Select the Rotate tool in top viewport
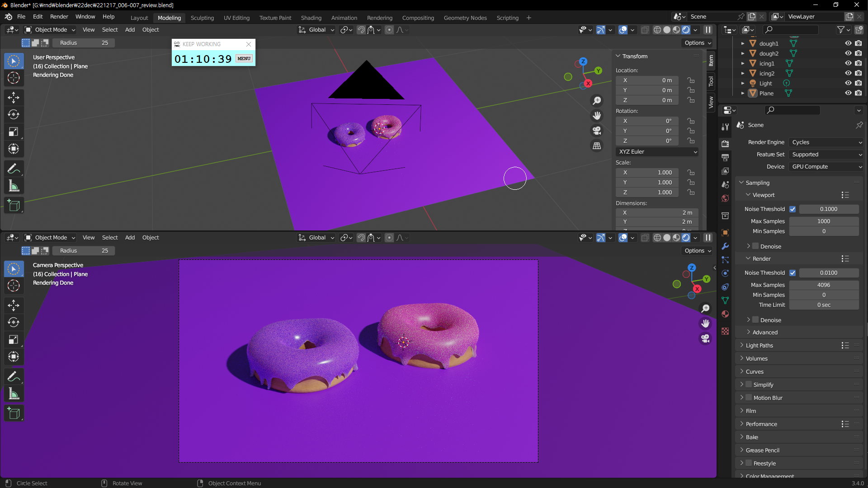 click(x=14, y=114)
